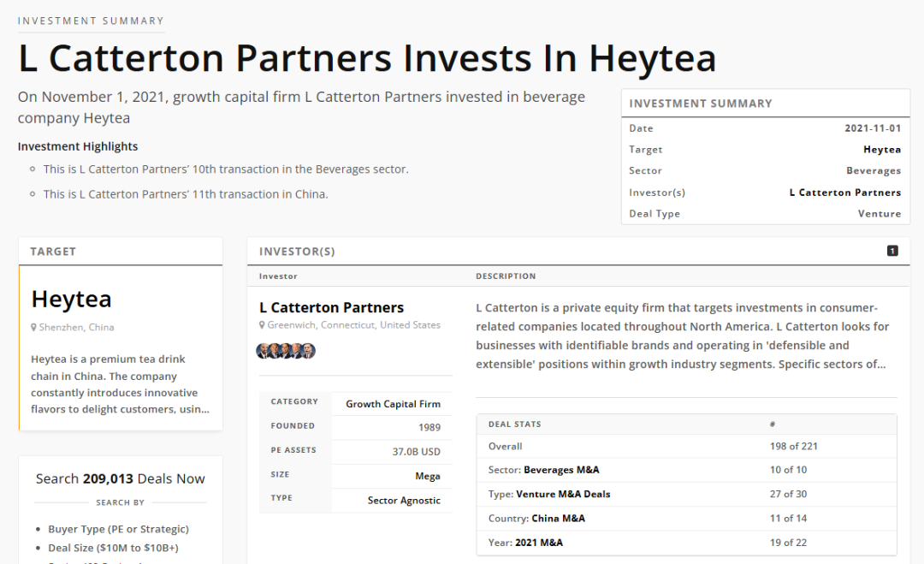
Task: Open Beverages M&A deal stats link
Action: pyautogui.click(x=561, y=470)
